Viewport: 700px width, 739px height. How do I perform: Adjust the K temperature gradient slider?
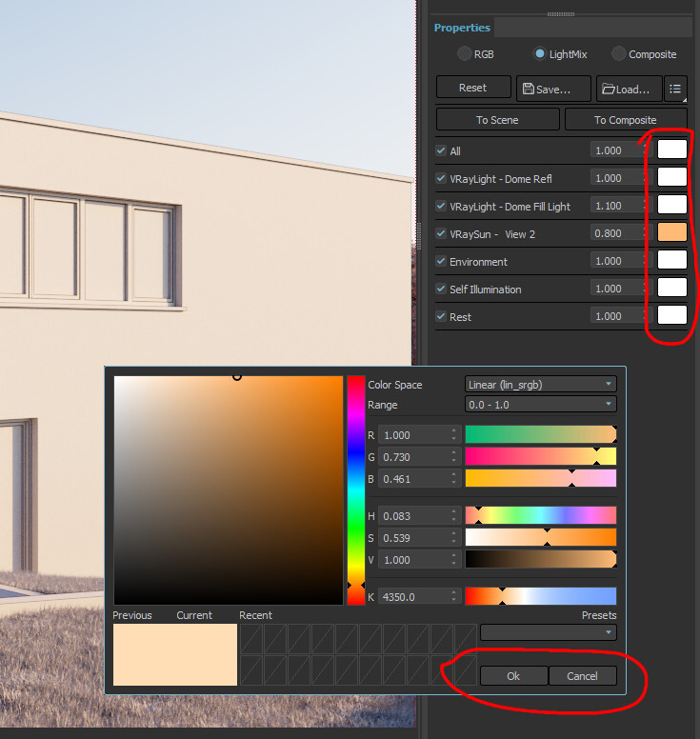click(x=541, y=596)
